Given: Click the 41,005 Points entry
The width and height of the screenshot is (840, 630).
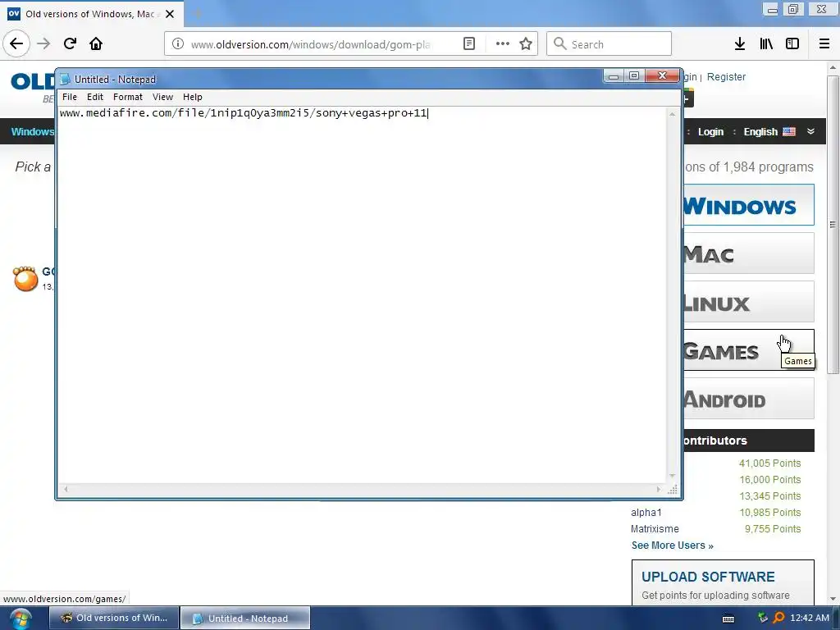Looking at the screenshot, I should coord(769,463).
